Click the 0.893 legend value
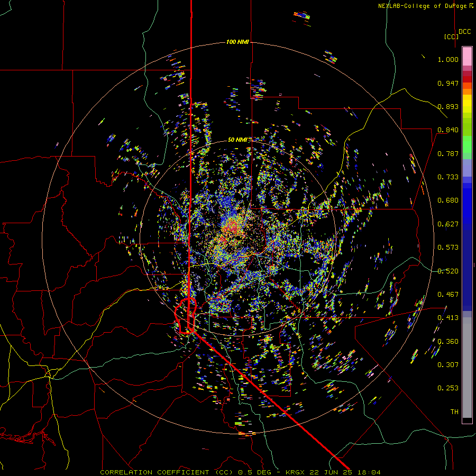The width and height of the screenshot is (476, 476). click(x=448, y=106)
